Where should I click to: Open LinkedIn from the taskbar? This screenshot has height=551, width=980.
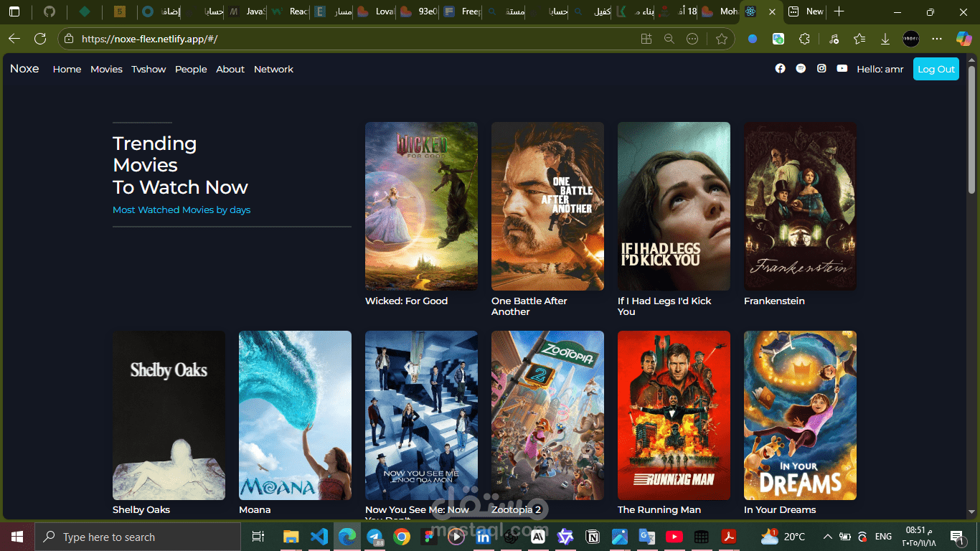point(483,537)
